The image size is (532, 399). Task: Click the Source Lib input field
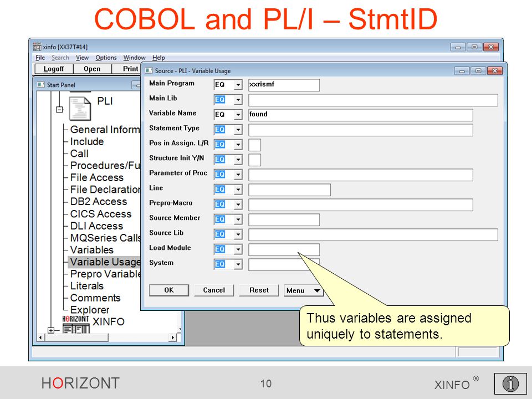[373, 234]
